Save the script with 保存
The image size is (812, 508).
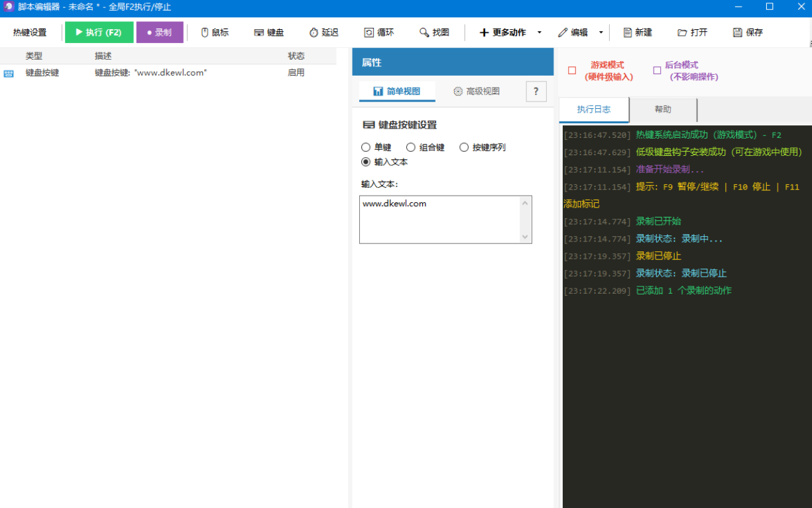pyautogui.click(x=748, y=32)
